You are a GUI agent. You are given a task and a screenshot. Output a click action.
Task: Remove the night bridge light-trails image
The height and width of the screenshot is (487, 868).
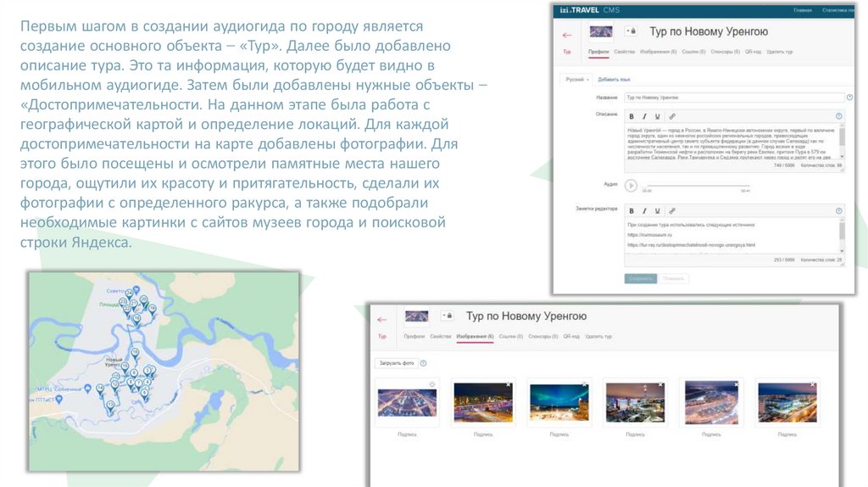(x=509, y=384)
